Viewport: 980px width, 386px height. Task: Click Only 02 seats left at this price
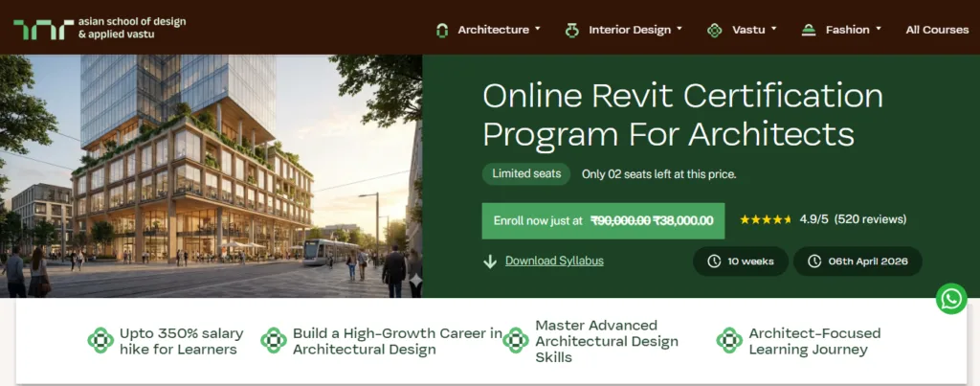pos(658,174)
